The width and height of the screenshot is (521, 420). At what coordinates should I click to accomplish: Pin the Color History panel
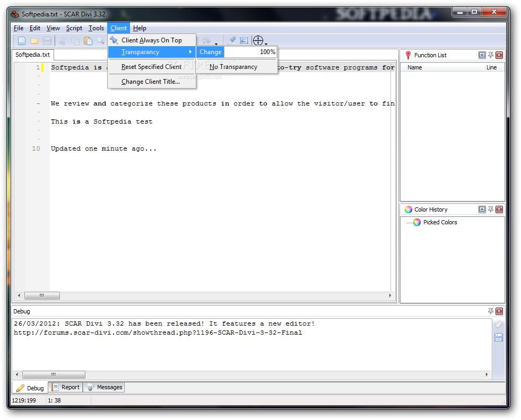tap(491, 209)
